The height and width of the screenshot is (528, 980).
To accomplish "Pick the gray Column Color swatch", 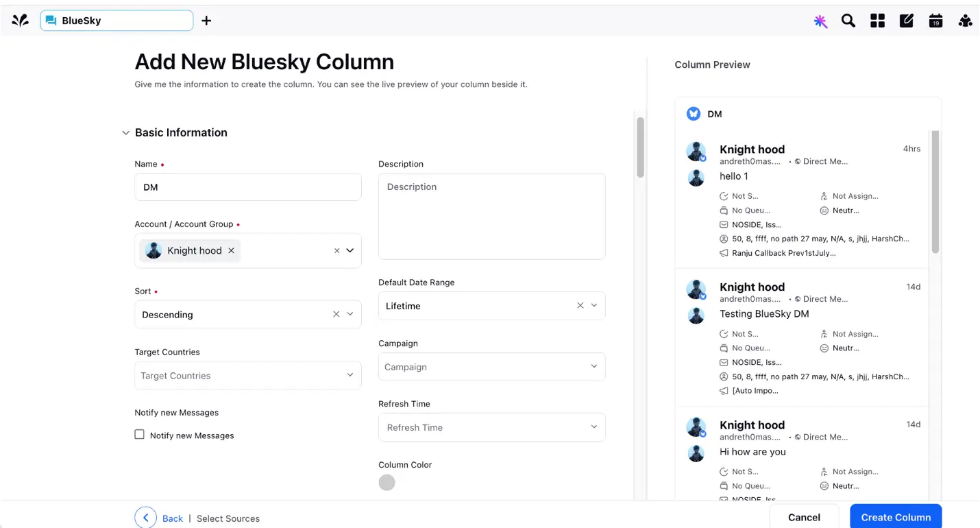I will [387, 483].
